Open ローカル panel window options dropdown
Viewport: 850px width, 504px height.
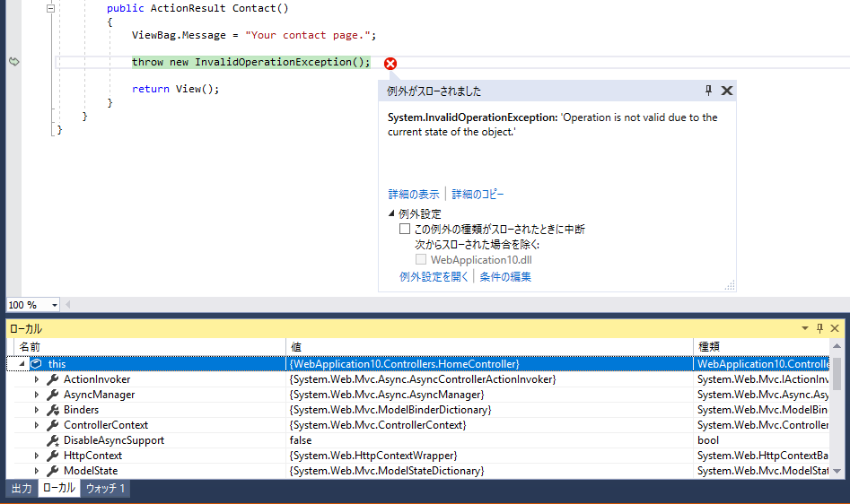pos(805,328)
